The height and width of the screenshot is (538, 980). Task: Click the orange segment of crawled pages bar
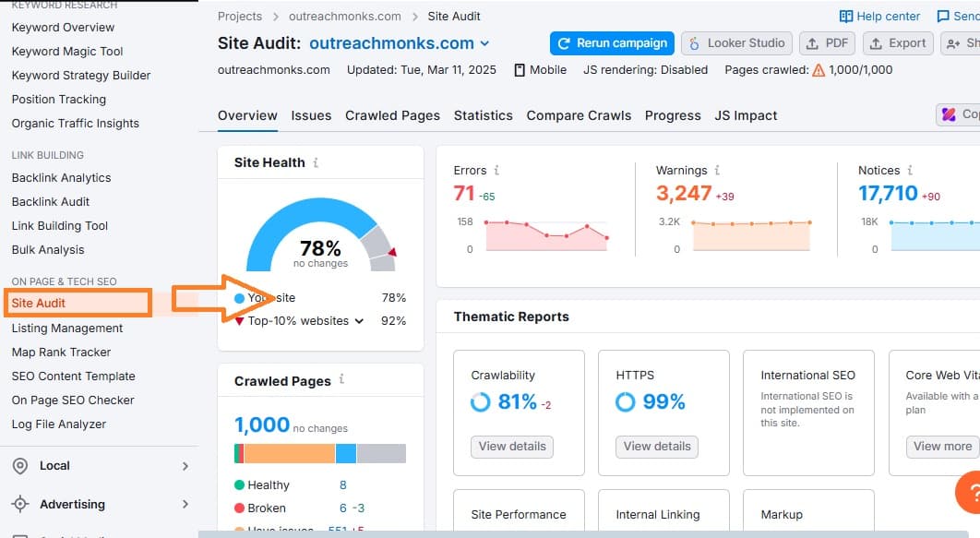click(290, 454)
